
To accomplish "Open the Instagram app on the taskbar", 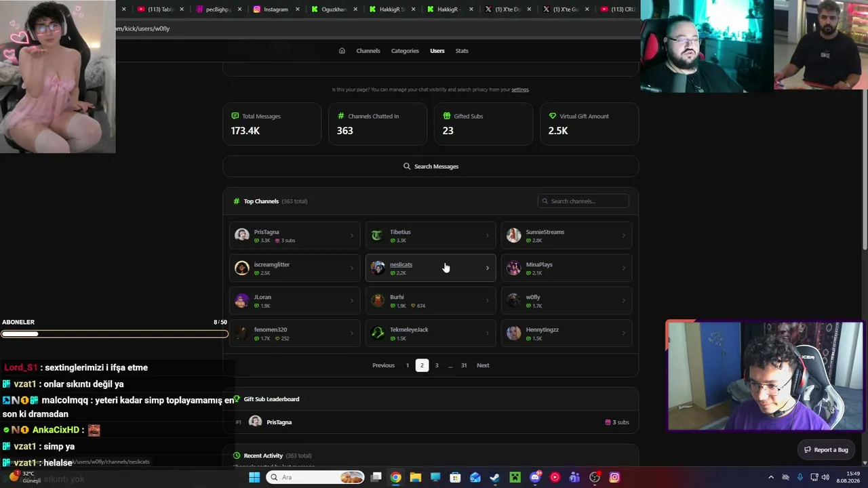I will tap(614, 477).
